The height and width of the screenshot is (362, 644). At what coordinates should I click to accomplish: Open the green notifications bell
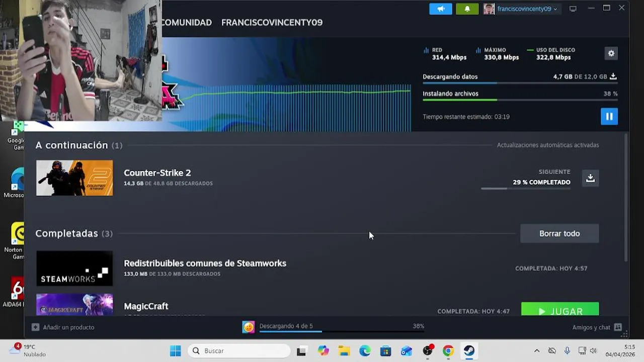[467, 9]
